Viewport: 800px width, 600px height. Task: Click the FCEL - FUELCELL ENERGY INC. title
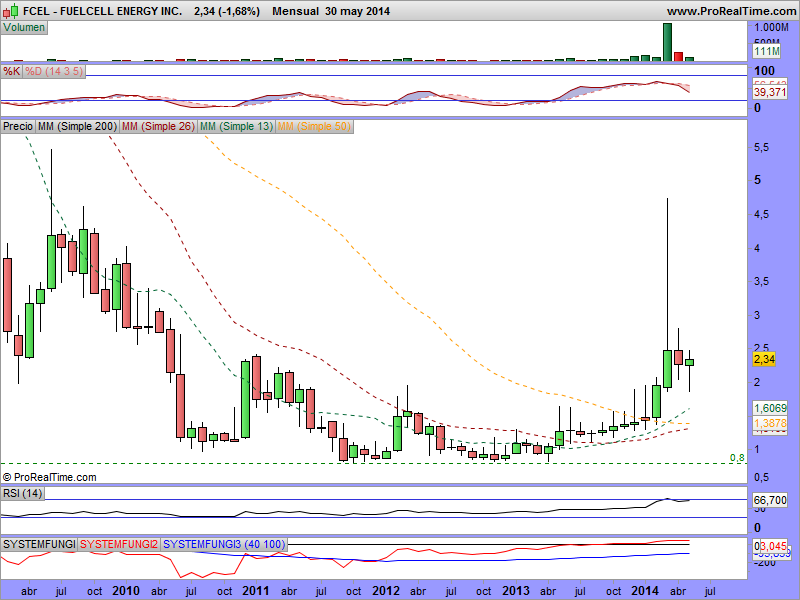click(x=103, y=11)
